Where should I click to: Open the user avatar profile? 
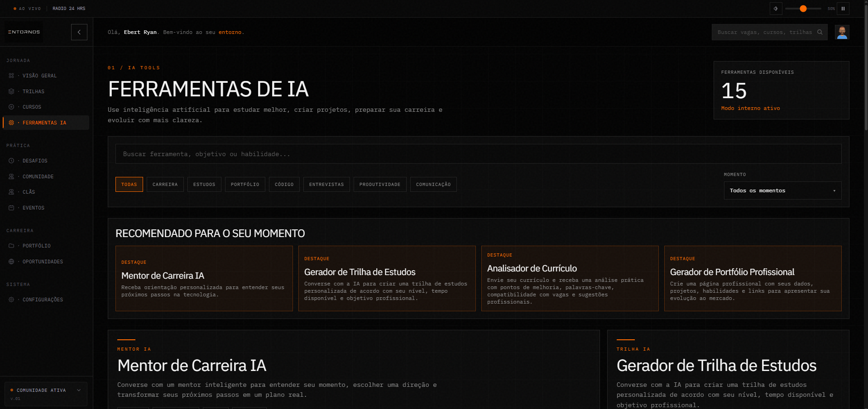[842, 32]
